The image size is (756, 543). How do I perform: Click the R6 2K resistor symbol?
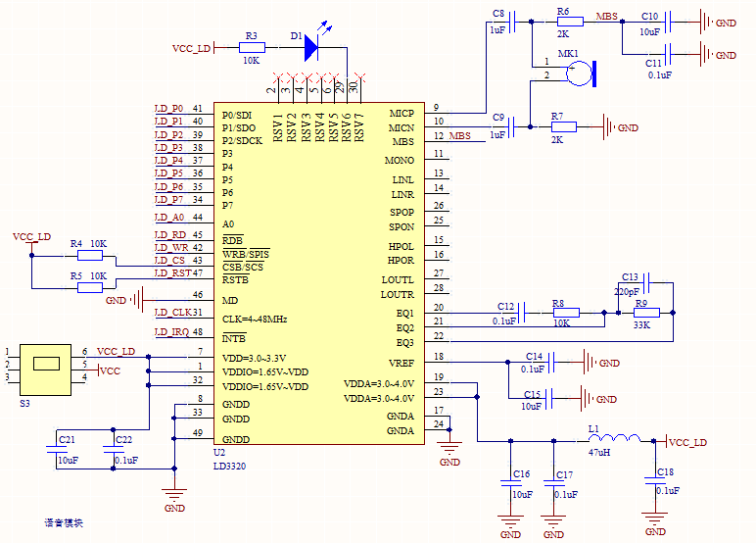point(570,22)
